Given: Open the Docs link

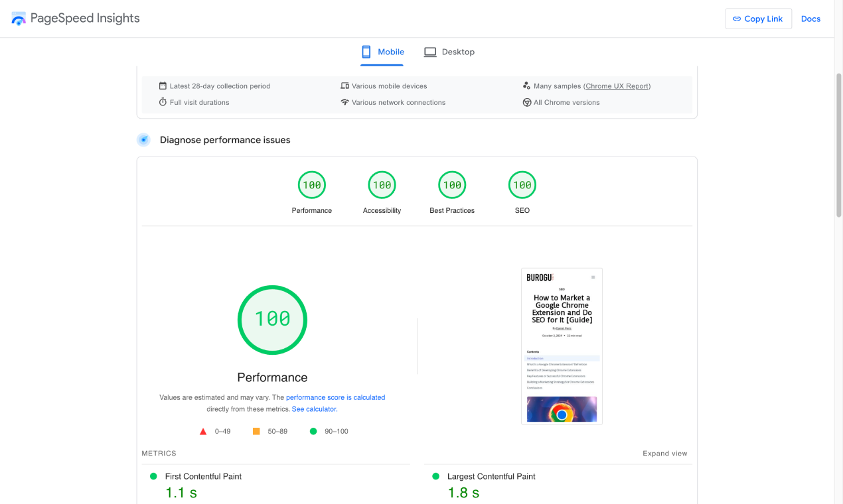Looking at the screenshot, I should point(810,19).
